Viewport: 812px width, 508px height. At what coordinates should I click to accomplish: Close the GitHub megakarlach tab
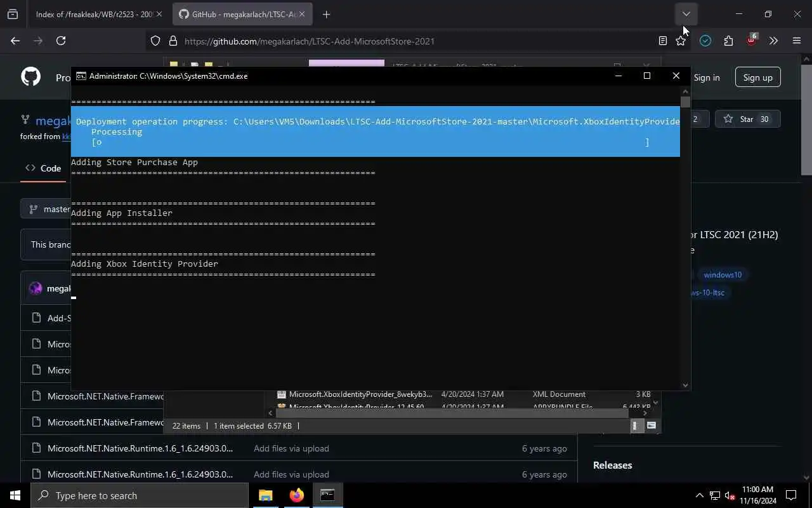[x=303, y=14]
